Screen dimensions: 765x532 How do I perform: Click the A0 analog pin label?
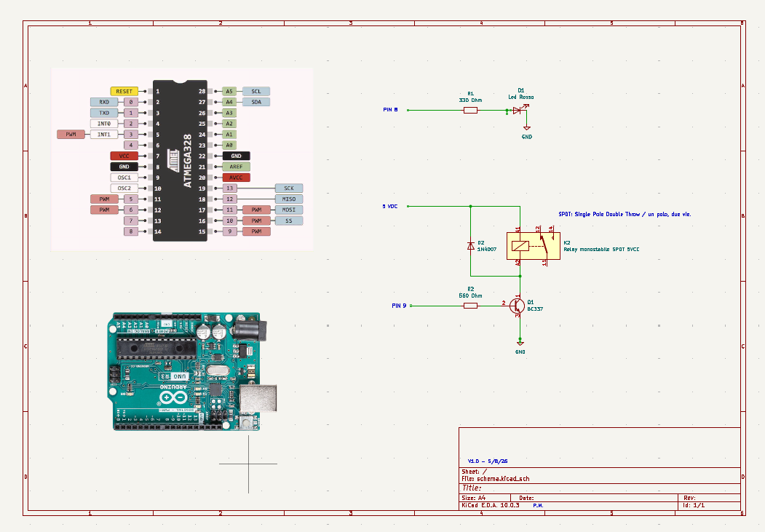[229, 146]
